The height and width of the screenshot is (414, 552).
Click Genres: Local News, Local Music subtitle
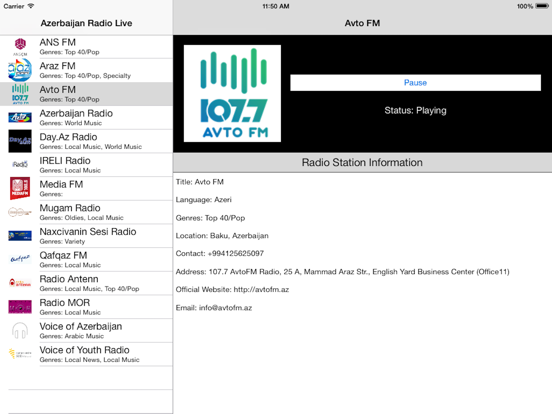(x=89, y=360)
